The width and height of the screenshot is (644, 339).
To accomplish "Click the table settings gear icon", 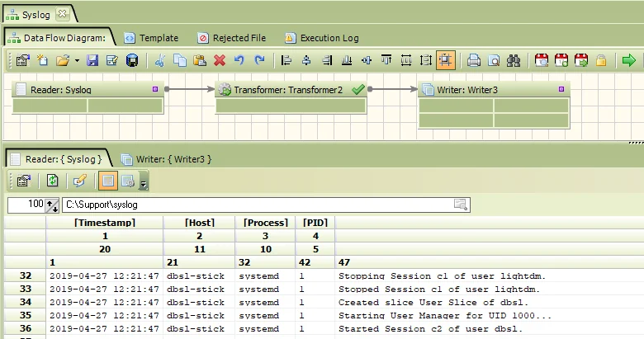I will 128,181.
